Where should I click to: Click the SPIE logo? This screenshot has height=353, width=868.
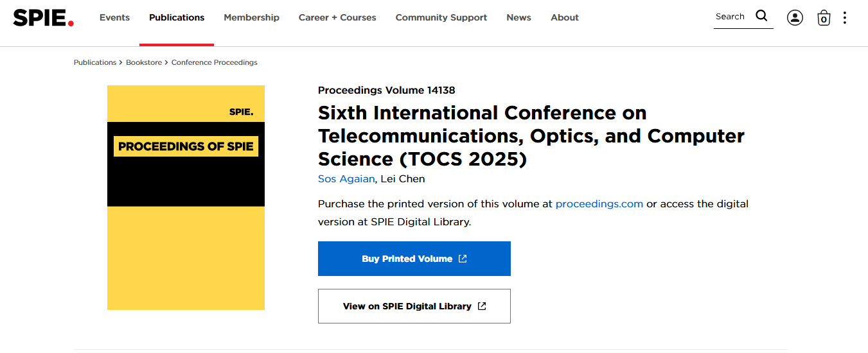click(x=43, y=18)
